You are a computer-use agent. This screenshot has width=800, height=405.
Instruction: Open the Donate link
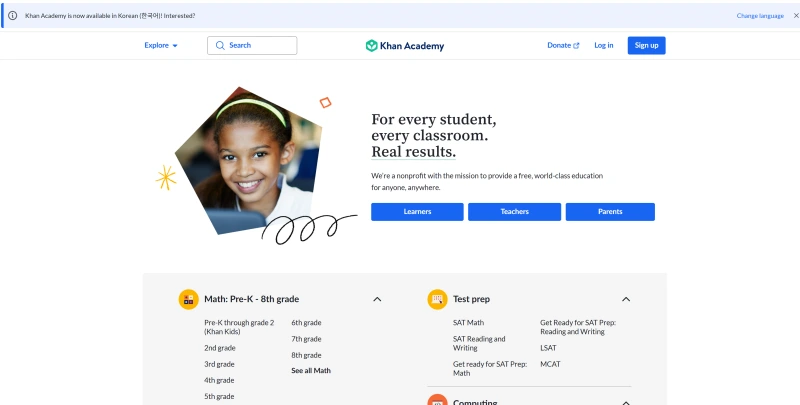click(x=563, y=45)
